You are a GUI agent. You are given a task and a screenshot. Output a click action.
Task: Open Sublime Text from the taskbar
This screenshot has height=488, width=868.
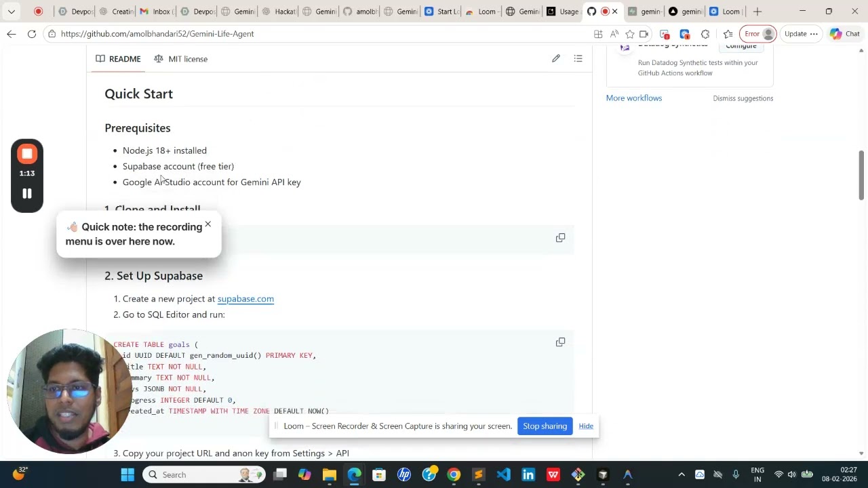(478, 475)
